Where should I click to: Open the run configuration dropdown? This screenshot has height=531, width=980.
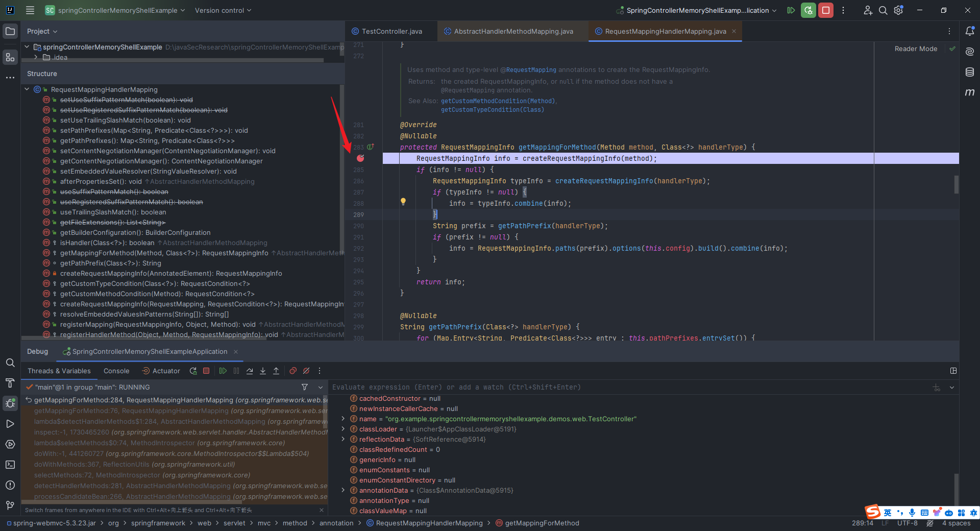(x=697, y=10)
